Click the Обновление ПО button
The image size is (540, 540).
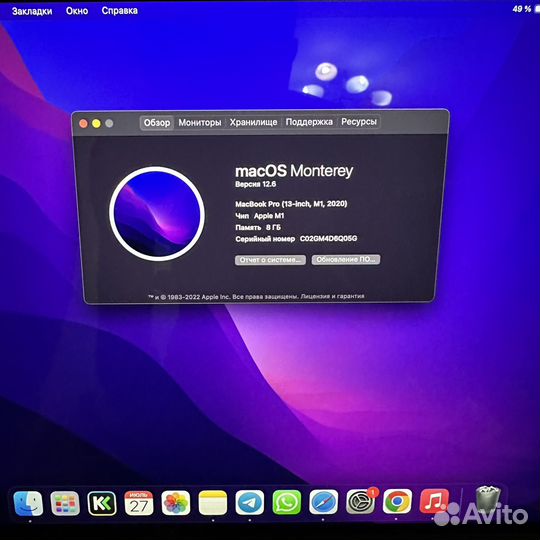pyautogui.click(x=346, y=259)
